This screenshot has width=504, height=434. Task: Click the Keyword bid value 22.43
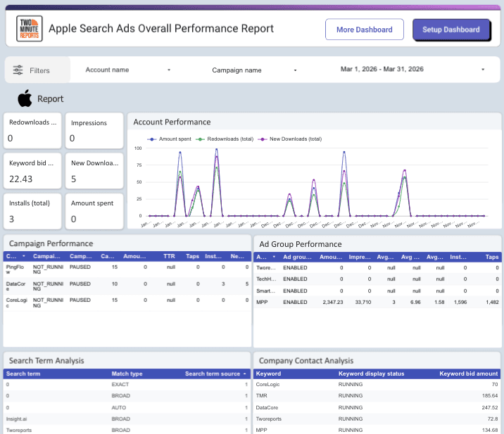pos(21,179)
